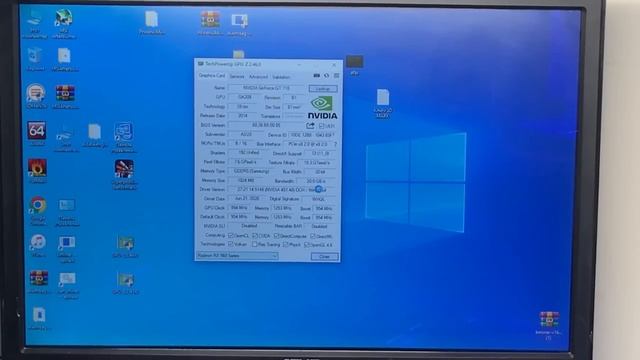Toggle the Vulkan checkbox

(231, 244)
